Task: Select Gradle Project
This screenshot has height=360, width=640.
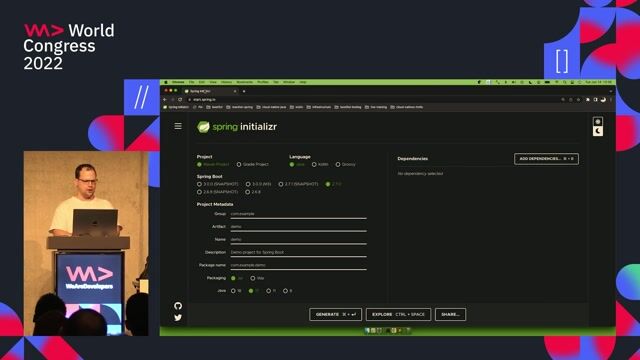Action: 252,164
